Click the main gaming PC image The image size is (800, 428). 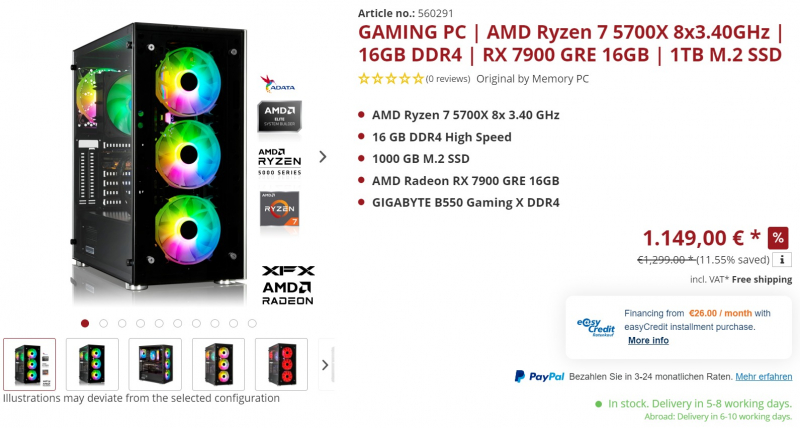pos(159,158)
